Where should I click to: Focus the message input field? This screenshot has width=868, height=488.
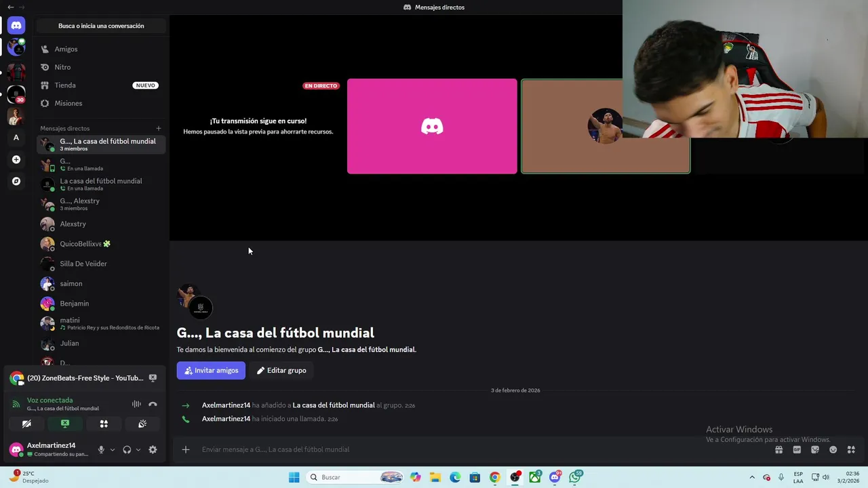pyautogui.click(x=475, y=449)
